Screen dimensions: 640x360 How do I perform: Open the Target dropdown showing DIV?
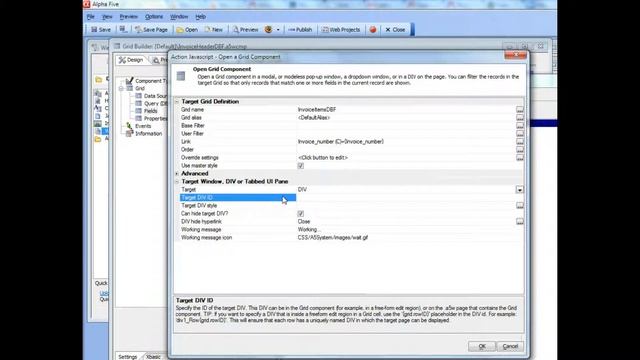point(520,190)
